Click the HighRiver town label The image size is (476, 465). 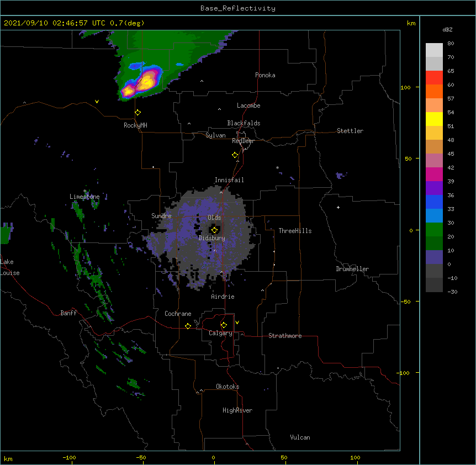point(237,410)
